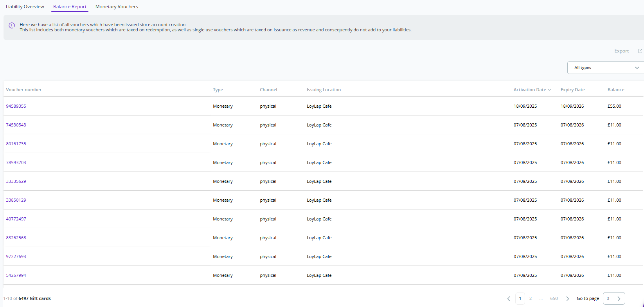Image resolution: width=644 pixels, height=307 pixels.
Task: Click the next page arrow beside 650
Action: [x=567, y=299]
